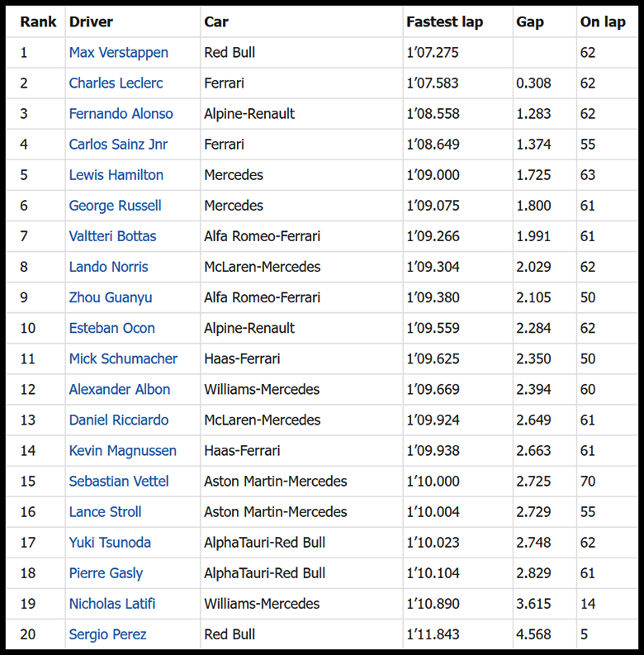
Task: Select lap time 1'09.380
Action: [433, 297]
